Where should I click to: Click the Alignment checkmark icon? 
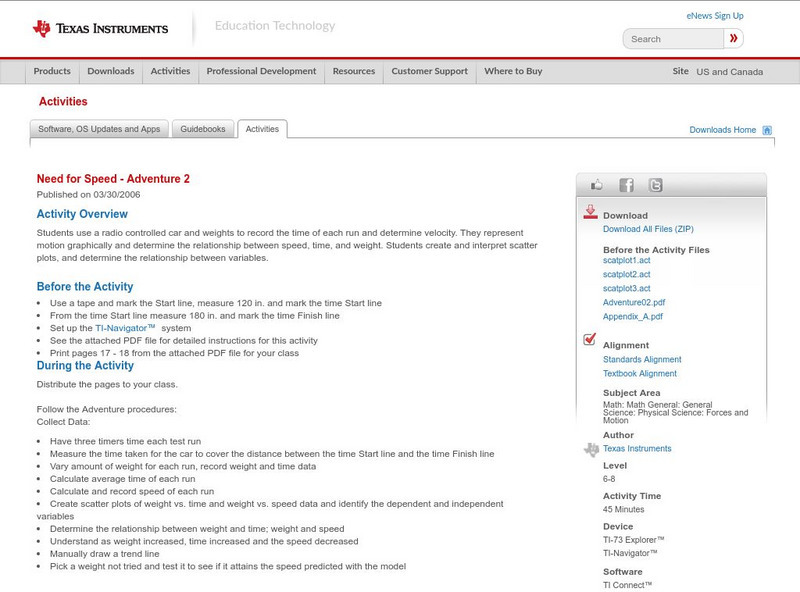click(x=589, y=339)
